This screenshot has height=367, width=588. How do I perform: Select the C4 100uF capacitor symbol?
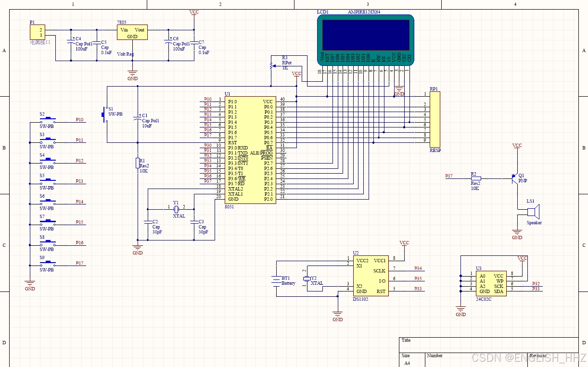click(71, 42)
